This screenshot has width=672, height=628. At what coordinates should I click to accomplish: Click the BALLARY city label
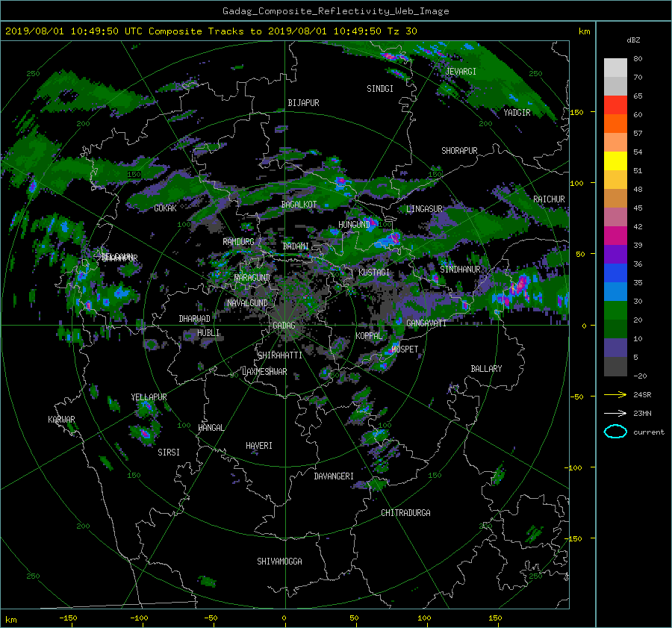(486, 369)
